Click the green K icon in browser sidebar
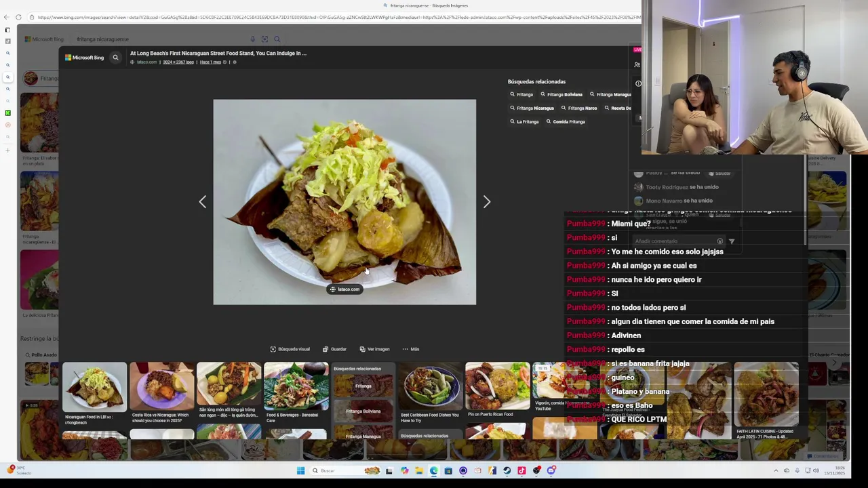 click(x=7, y=113)
